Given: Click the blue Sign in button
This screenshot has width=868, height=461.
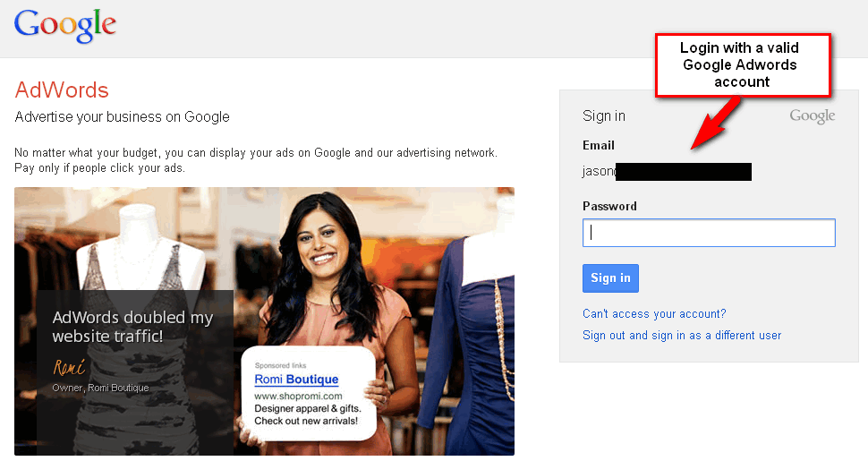Looking at the screenshot, I should click(610, 278).
